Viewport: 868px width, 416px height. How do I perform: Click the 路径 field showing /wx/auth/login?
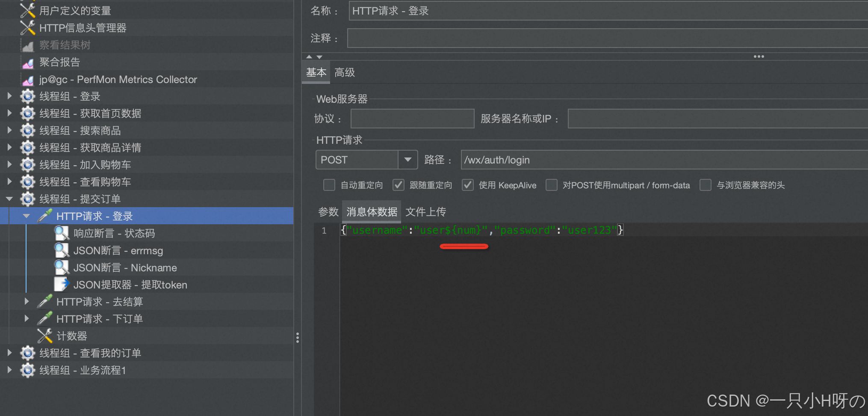coord(664,160)
